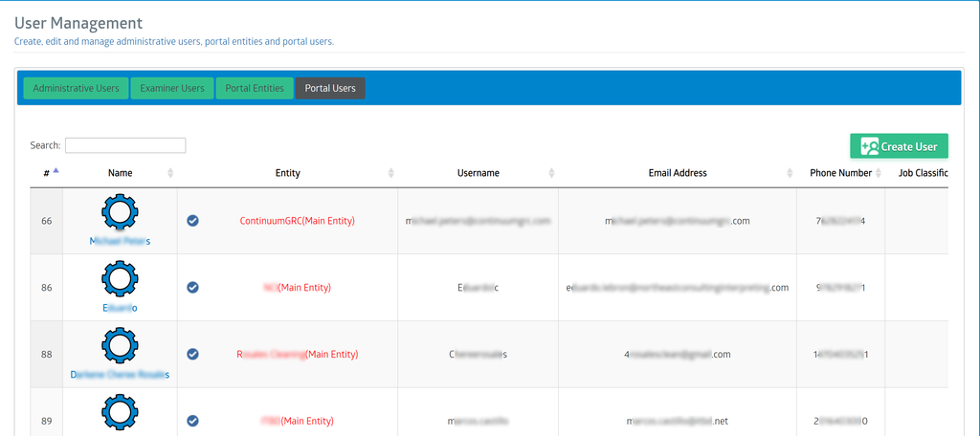
Task: Click the blue check mark in row 86
Action: tap(192, 287)
